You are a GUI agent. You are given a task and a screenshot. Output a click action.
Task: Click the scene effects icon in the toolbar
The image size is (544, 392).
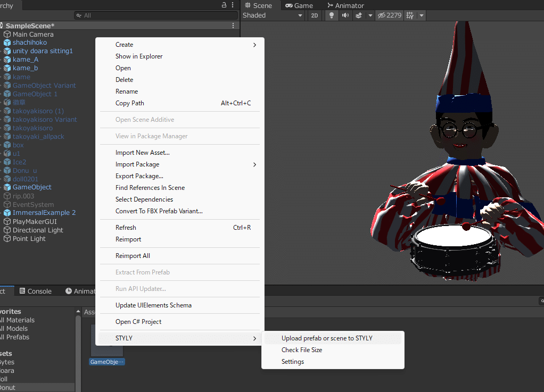359,15
